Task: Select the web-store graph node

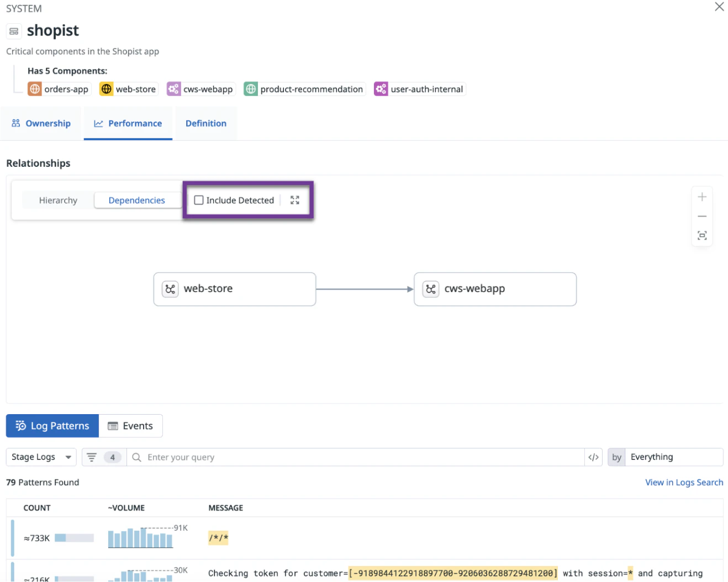Action: pyautogui.click(x=235, y=289)
